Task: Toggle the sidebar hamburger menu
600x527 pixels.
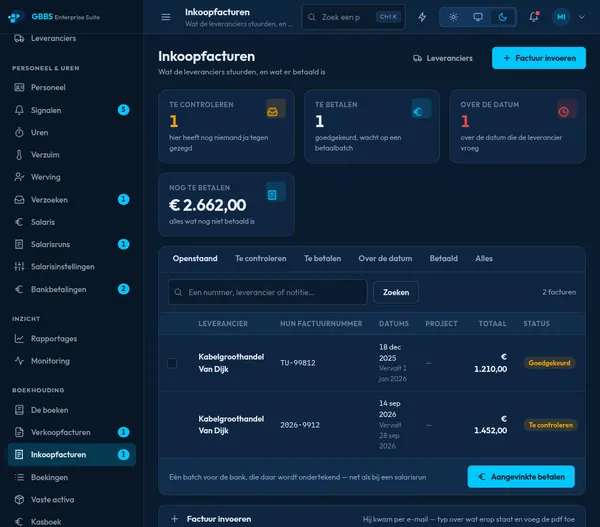Action: 166,17
